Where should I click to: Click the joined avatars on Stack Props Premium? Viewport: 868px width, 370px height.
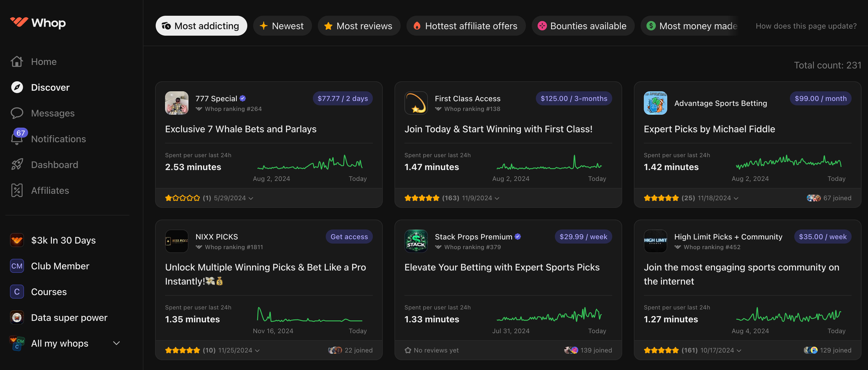tap(571, 350)
